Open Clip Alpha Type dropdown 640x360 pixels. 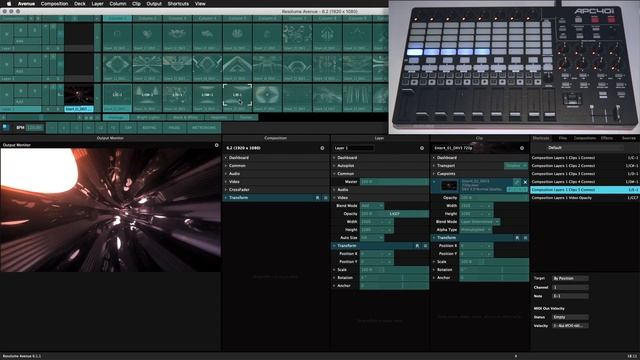coord(476,230)
